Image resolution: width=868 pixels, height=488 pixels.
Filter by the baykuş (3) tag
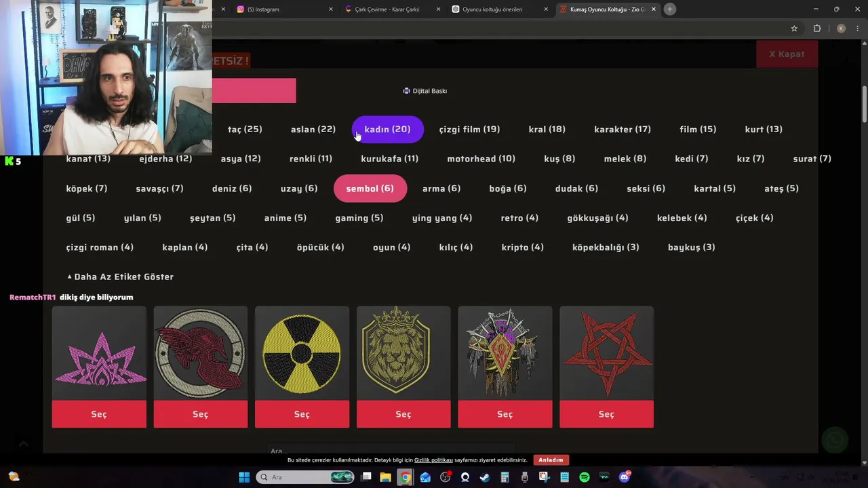click(x=691, y=247)
